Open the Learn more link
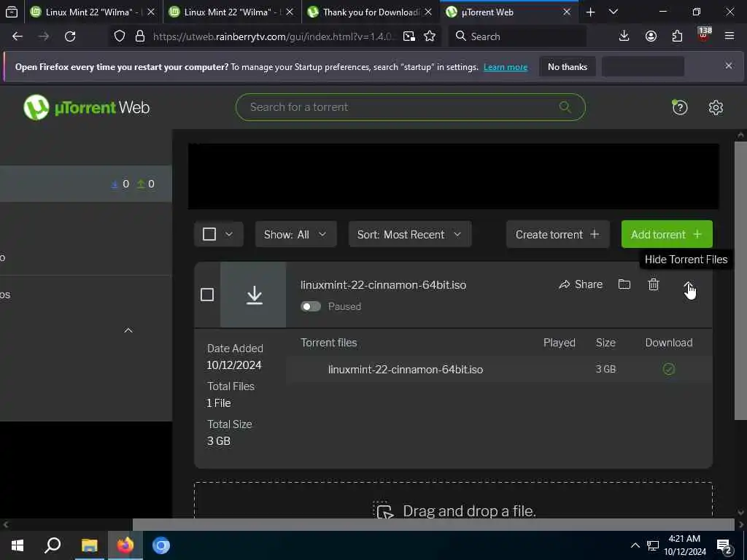Viewport: 747px width, 560px height. tap(506, 67)
